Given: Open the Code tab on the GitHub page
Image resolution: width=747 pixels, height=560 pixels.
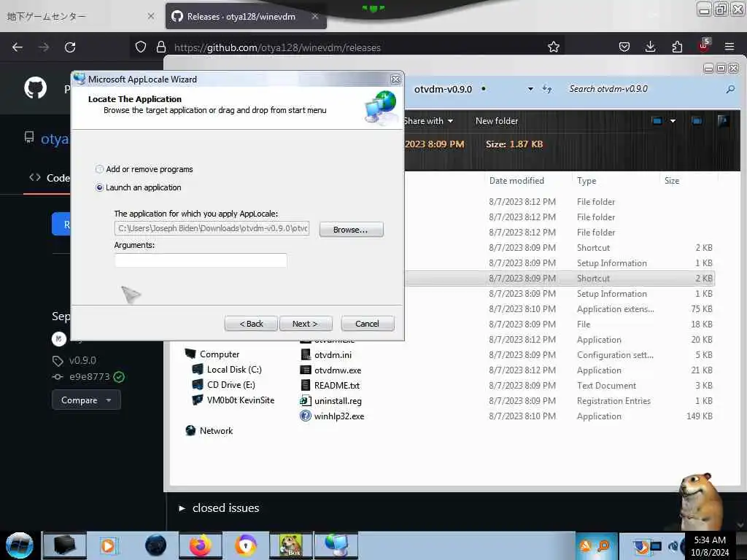Looking at the screenshot, I should 49,178.
